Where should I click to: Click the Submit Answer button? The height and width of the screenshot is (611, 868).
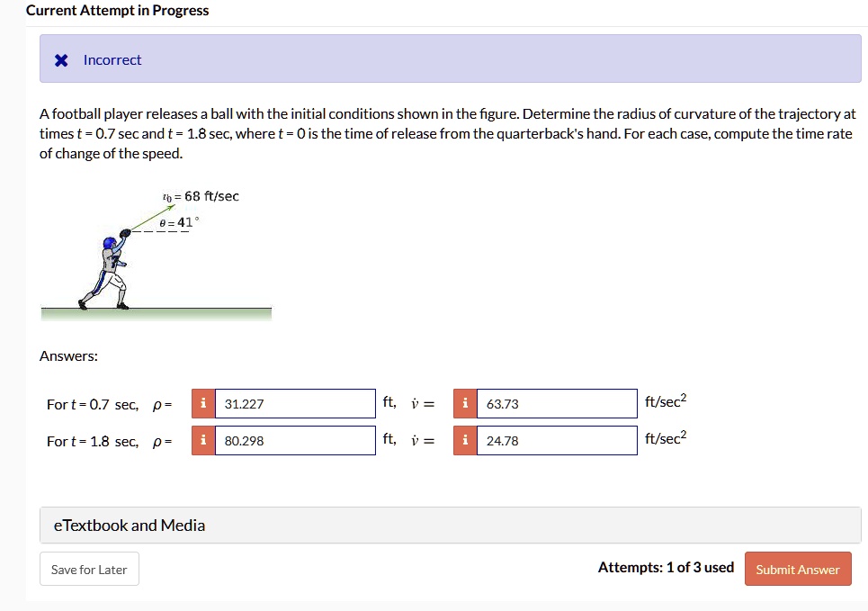798,569
